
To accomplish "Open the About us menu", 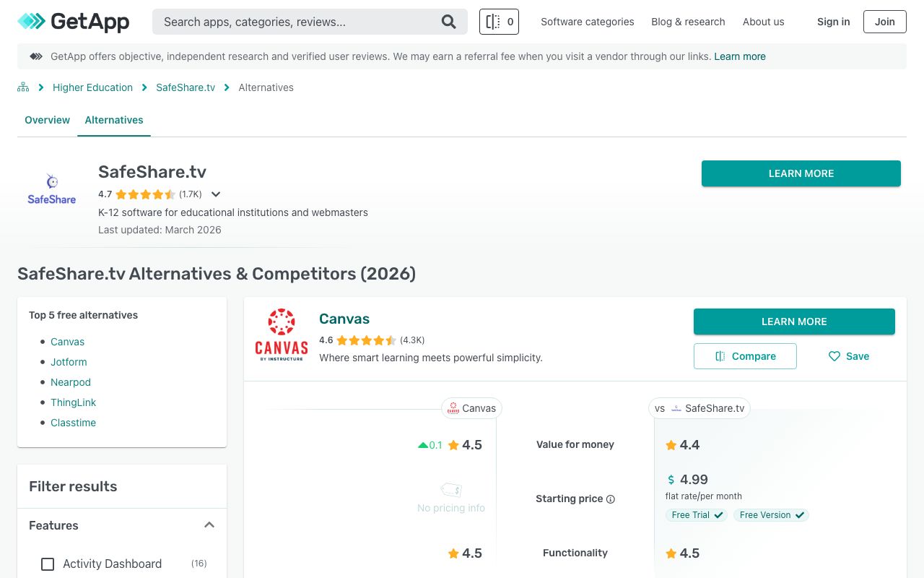I will (763, 22).
